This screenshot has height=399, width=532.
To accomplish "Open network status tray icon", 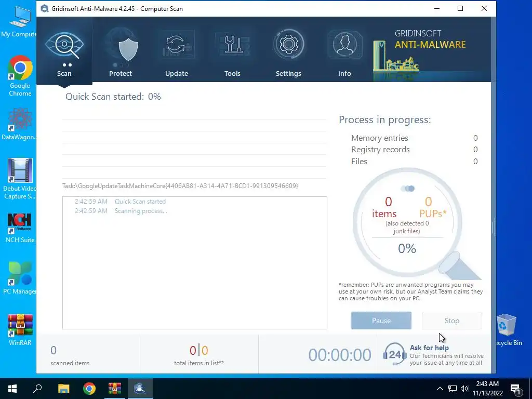I will point(453,389).
